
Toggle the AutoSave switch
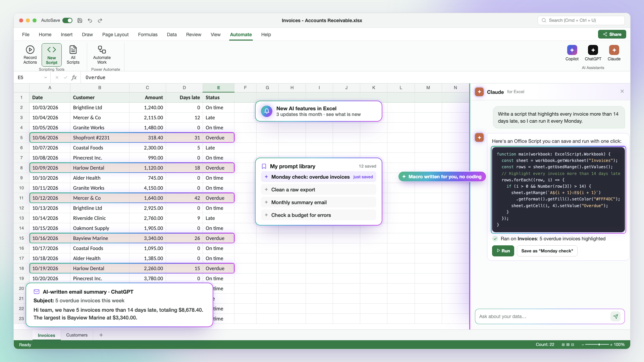(67, 20)
